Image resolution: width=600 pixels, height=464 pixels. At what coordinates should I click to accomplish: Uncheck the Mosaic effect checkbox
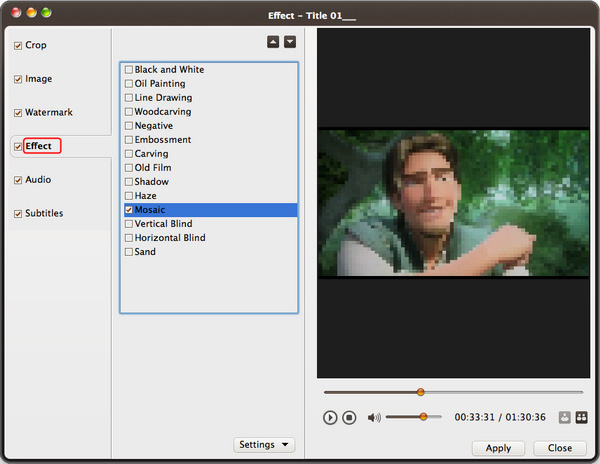pyautogui.click(x=129, y=210)
